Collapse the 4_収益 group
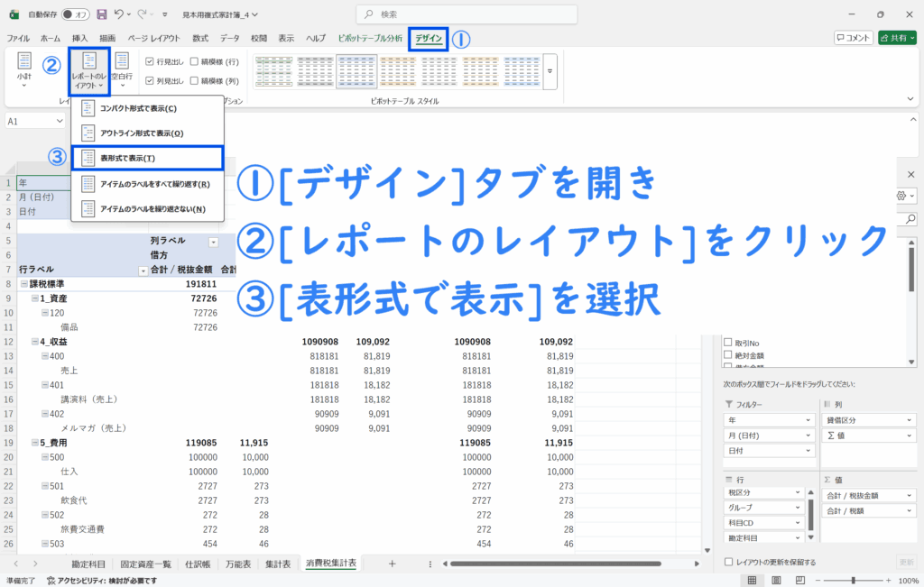Image resolution: width=924 pixels, height=587 pixels. coord(33,342)
